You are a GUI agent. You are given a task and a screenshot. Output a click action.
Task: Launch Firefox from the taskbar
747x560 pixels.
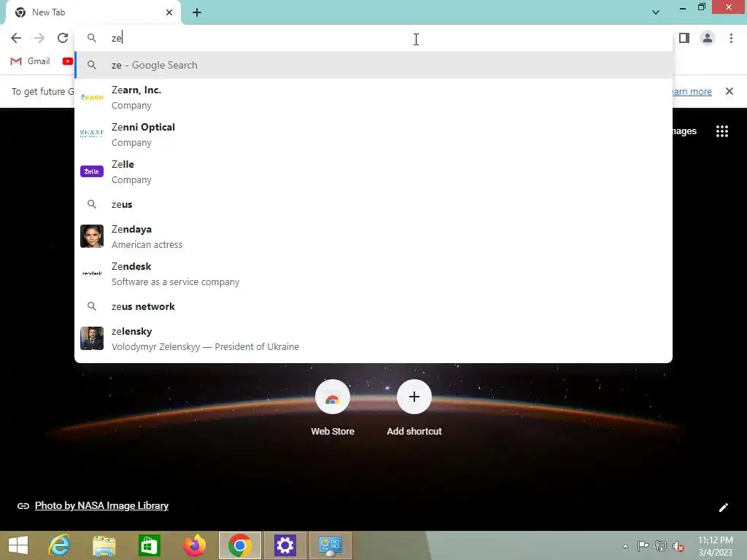coord(194,545)
